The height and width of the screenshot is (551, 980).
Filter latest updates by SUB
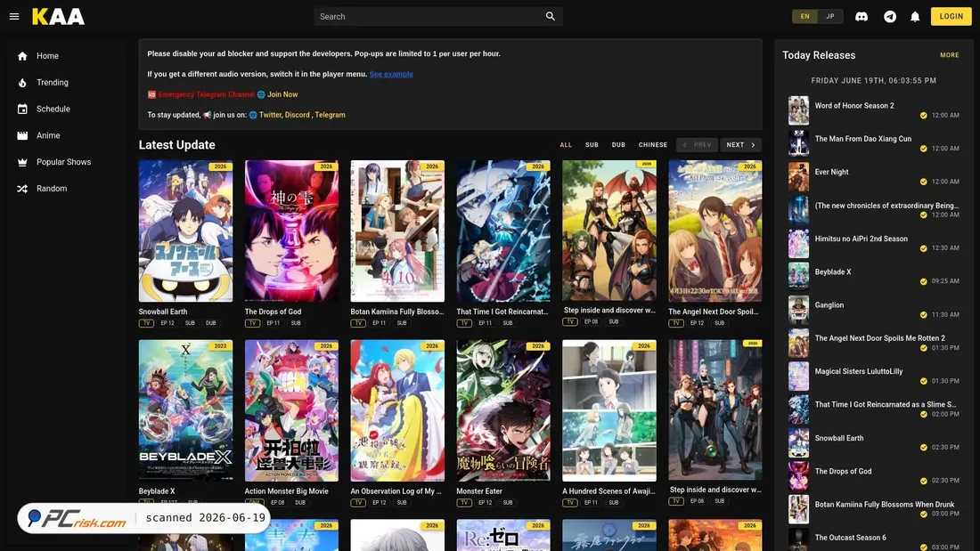(592, 145)
